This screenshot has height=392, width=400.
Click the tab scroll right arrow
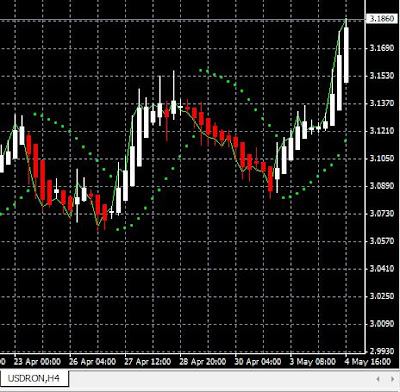[392, 379]
